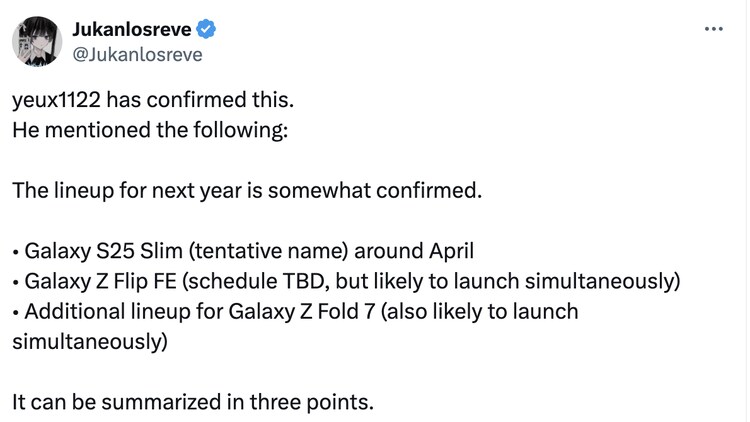Click the line "He mentioned the following:"
This screenshot has height=422, width=750.
point(149,131)
